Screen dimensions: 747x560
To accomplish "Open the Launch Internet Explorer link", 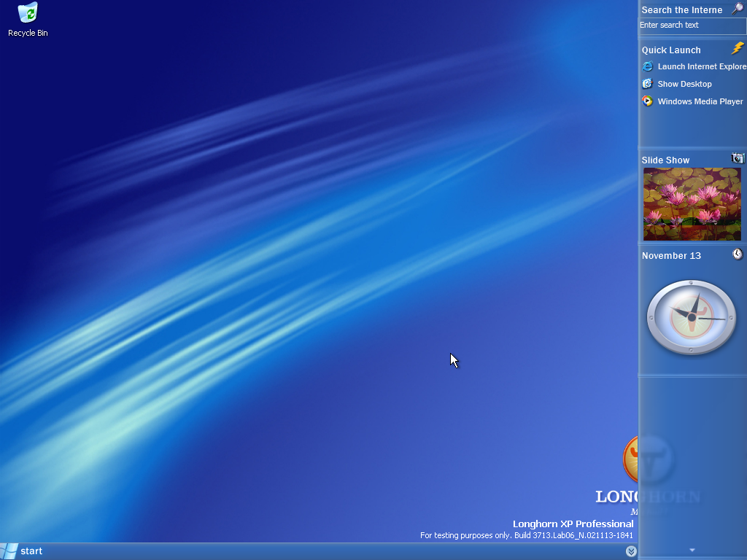I will pyautogui.click(x=702, y=66).
